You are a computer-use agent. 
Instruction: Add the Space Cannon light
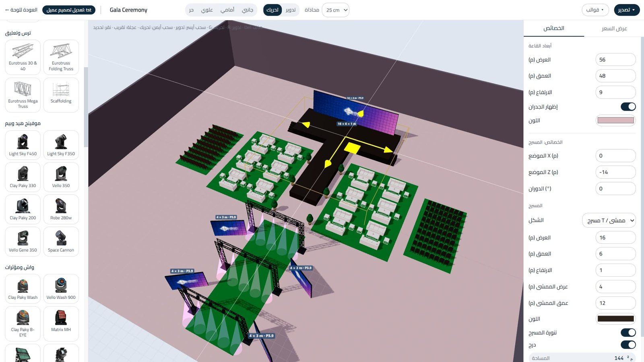click(61, 241)
